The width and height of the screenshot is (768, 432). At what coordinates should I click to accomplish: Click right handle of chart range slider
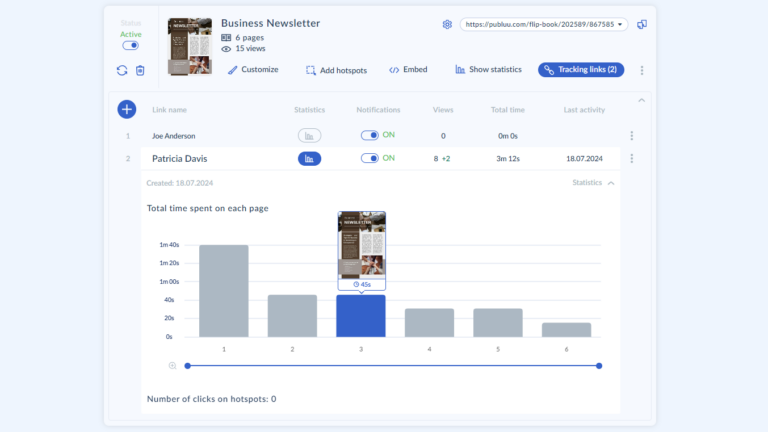pyautogui.click(x=599, y=366)
